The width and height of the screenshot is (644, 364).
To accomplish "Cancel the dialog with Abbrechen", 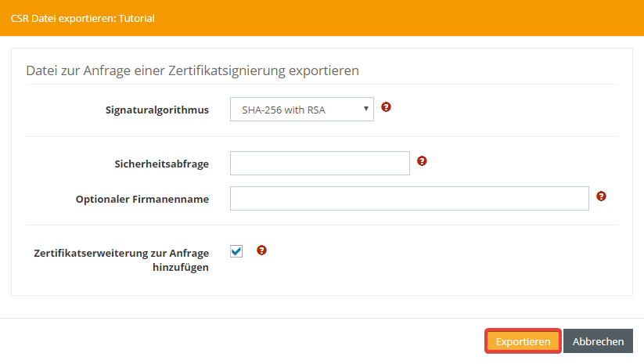I will pyautogui.click(x=598, y=341).
